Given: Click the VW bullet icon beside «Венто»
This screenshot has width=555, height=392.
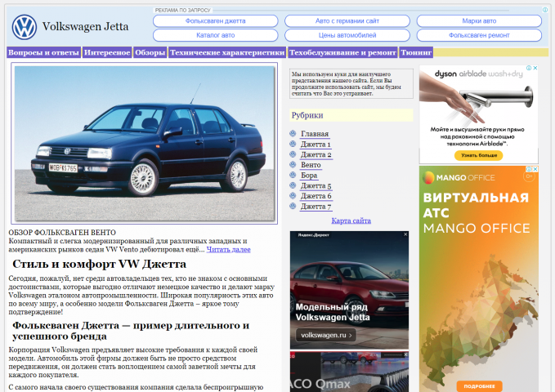Looking at the screenshot, I should [x=293, y=164].
